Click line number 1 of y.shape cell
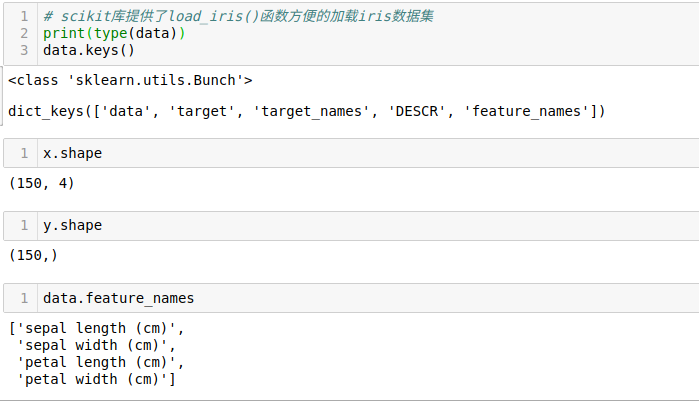 [24, 225]
